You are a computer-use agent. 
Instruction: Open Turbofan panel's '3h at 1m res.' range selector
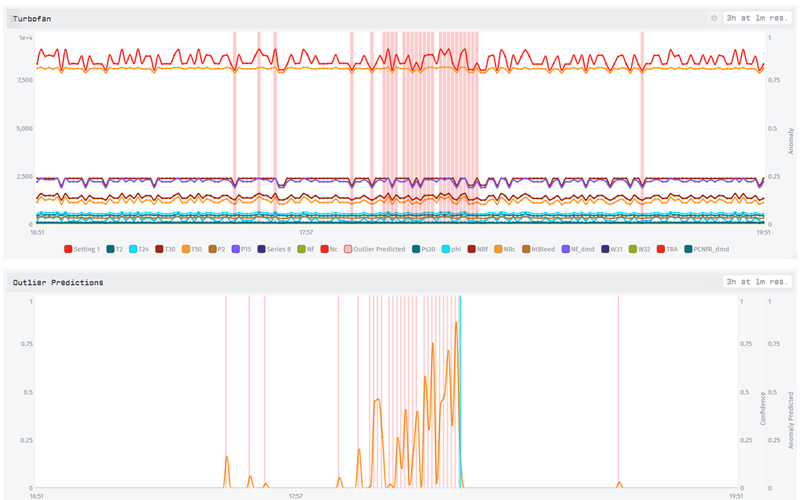coord(757,18)
